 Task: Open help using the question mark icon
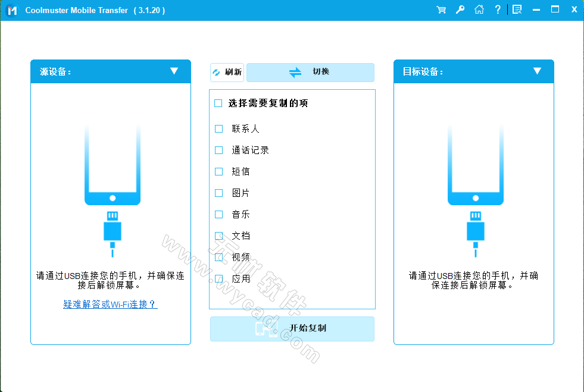[498, 10]
